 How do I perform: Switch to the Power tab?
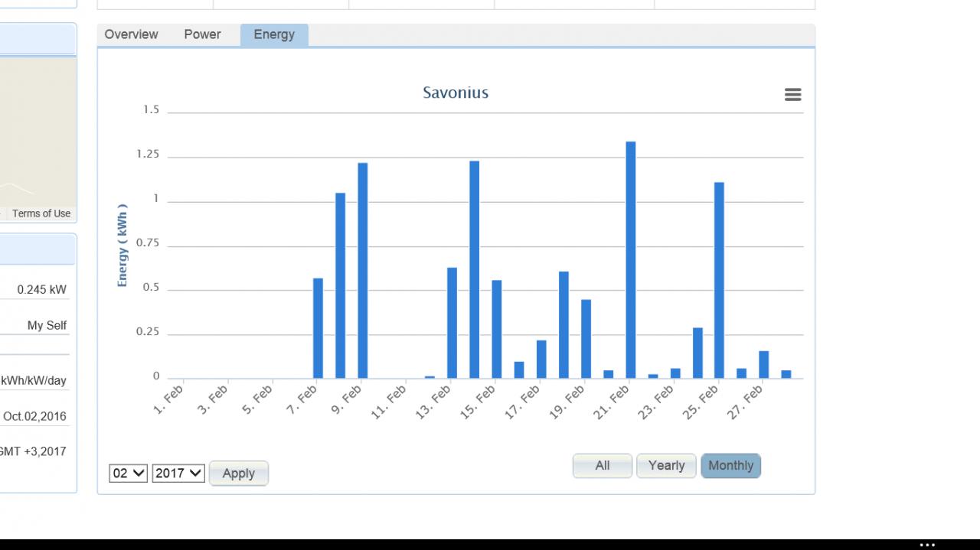[x=202, y=34]
